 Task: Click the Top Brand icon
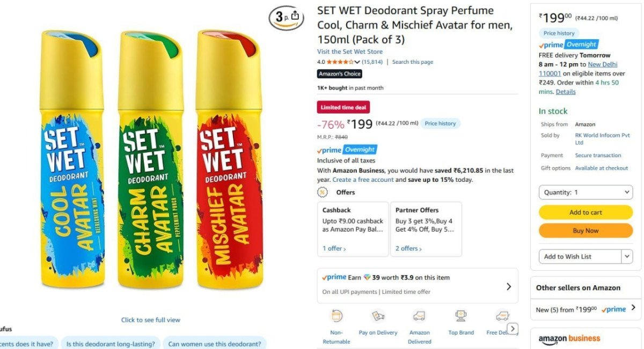coord(461,316)
